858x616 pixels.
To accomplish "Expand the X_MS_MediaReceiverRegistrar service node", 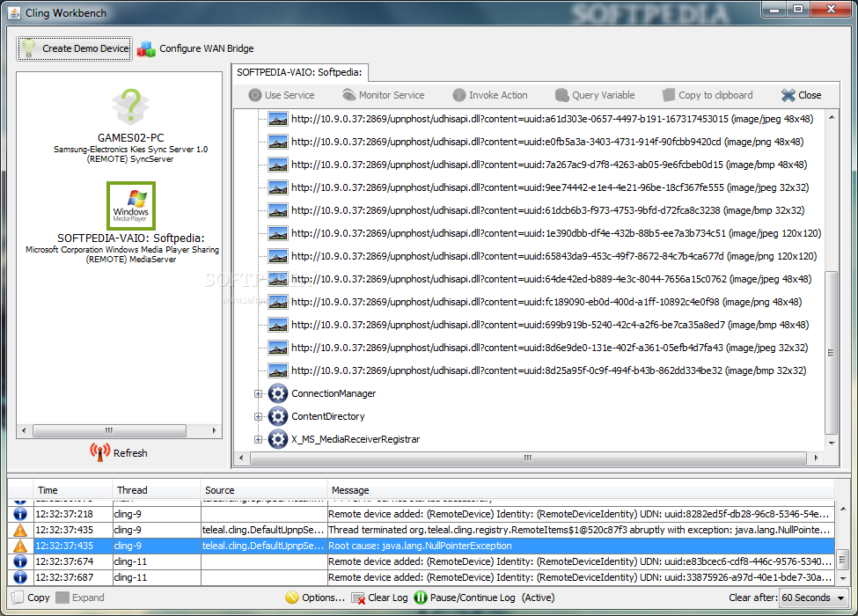I will coord(258,439).
